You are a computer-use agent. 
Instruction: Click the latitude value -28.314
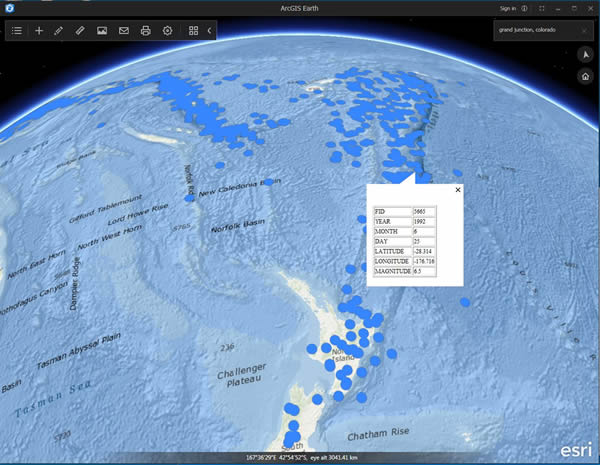[x=424, y=251]
